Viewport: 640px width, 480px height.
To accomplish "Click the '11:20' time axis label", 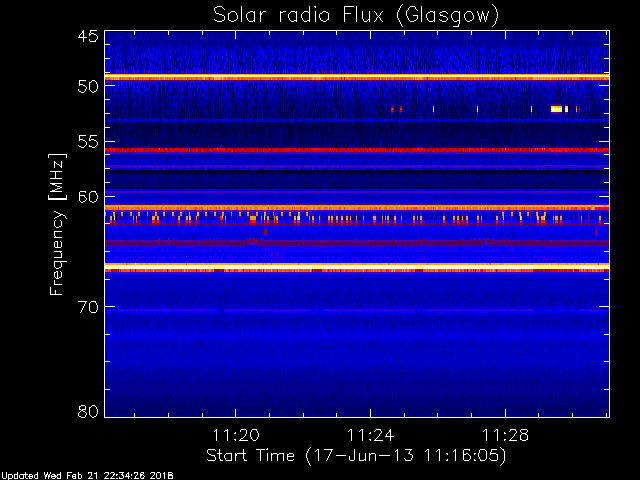I will click(x=236, y=436).
